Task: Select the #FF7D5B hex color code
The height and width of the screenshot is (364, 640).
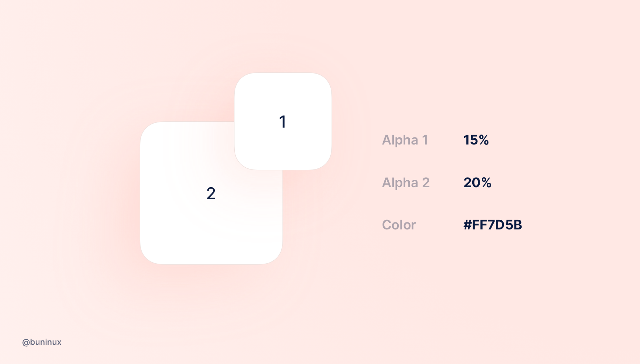Action: point(493,225)
